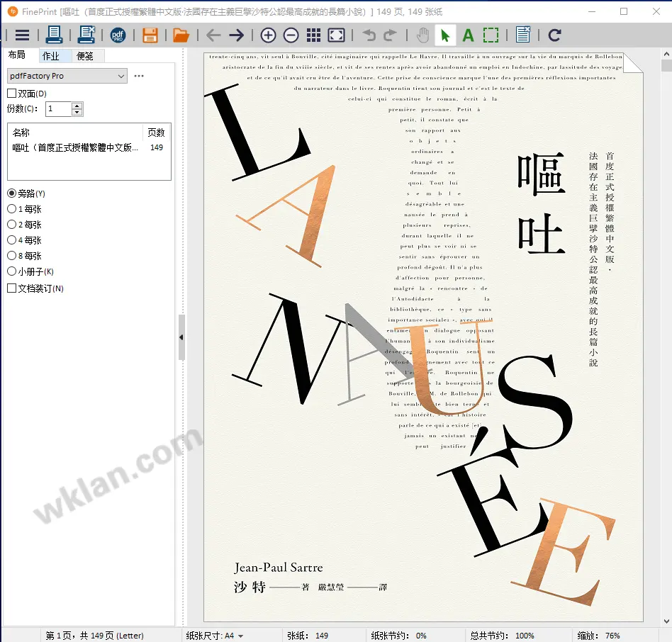Click the zoom out minus icon

coord(291,35)
